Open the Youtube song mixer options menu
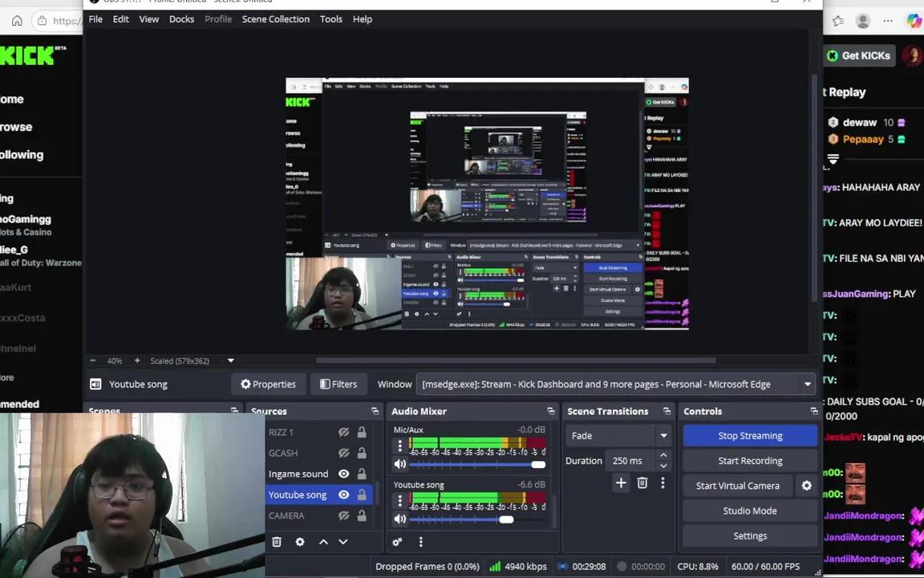 [399, 499]
